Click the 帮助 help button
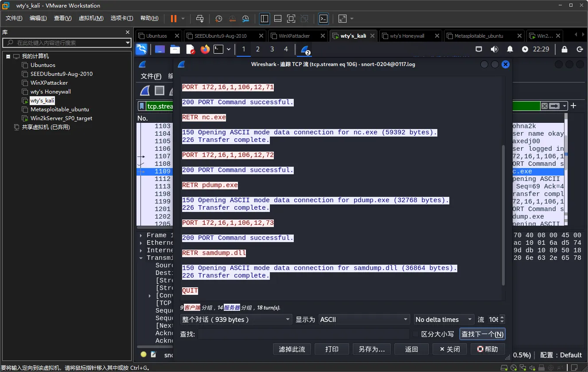 click(487, 349)
